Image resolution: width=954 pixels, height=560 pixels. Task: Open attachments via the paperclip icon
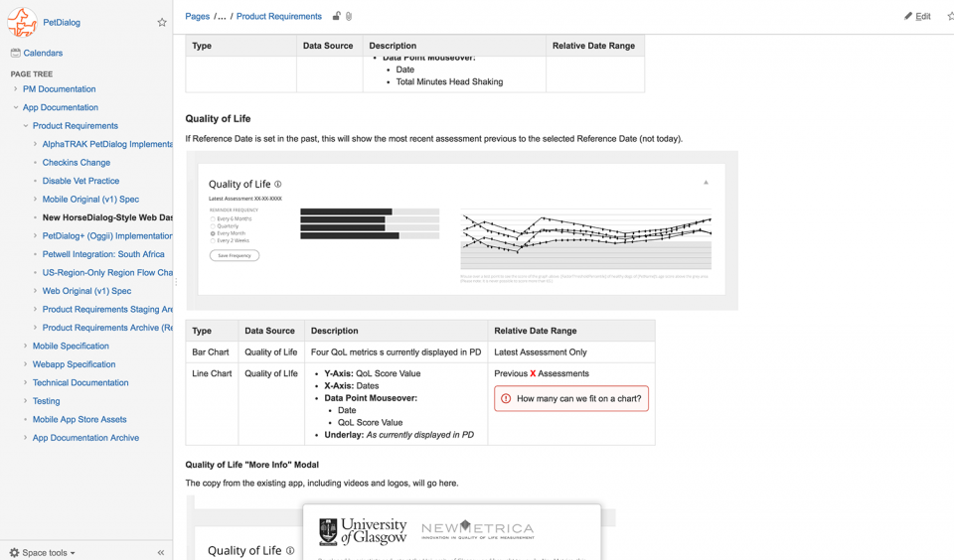click(349, 17)
